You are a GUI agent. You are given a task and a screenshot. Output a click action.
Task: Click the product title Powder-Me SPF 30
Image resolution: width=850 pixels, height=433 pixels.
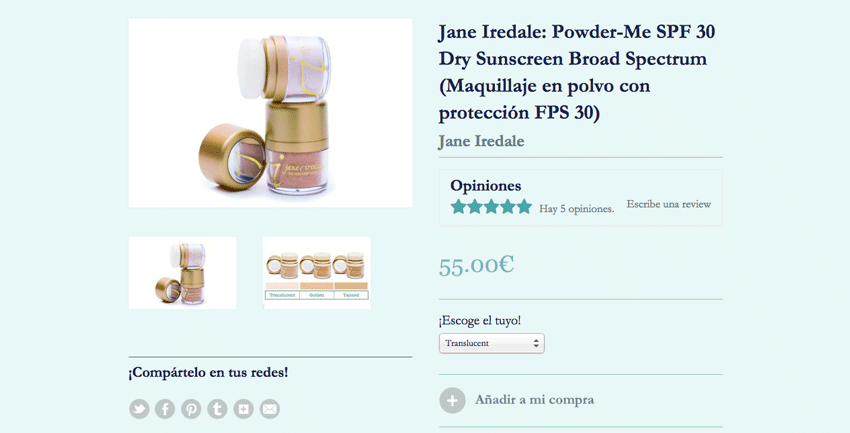pos(577,72)
